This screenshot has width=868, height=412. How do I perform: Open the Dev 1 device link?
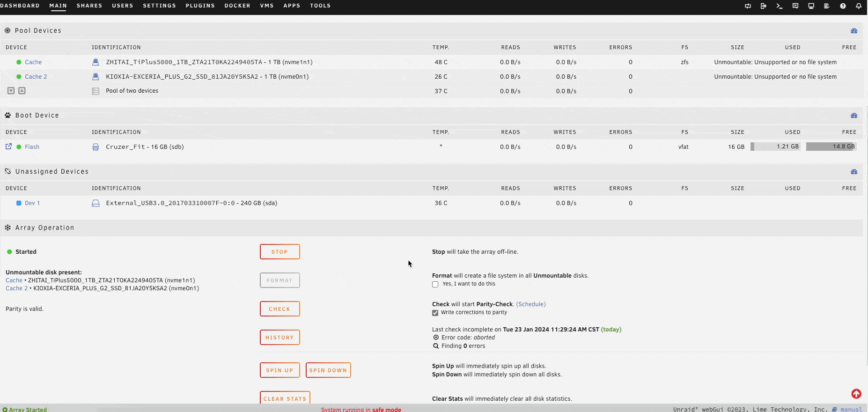click(x=32, y=203)
